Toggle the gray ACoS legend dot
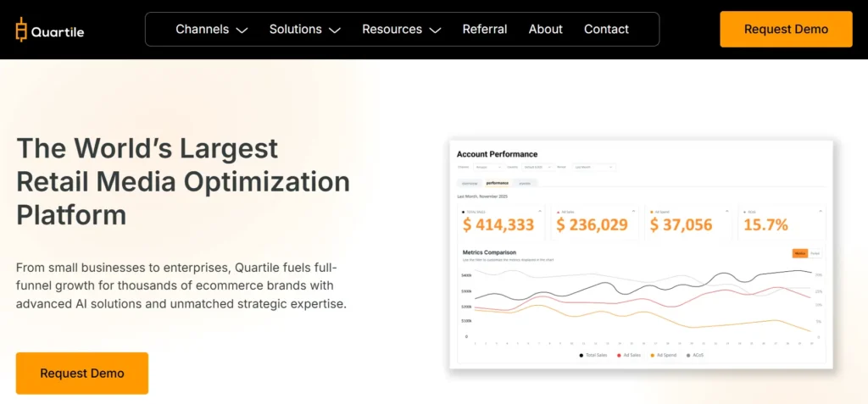The height and width of the screenshot is (404, 868). click(x=688, y=355)
